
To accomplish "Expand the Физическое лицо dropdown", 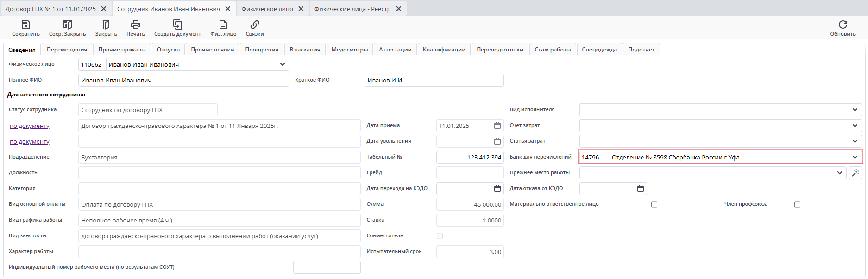I will click(x=283, y=65).
